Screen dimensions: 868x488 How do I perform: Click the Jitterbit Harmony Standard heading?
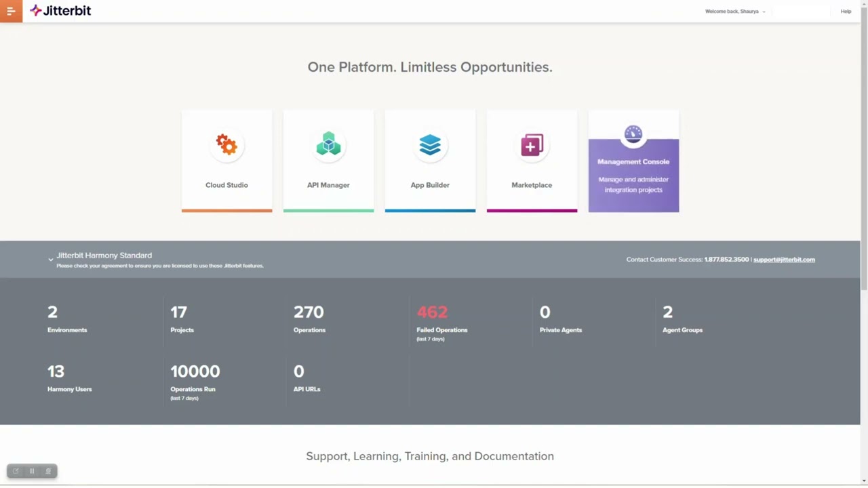[x=104, y=256]
